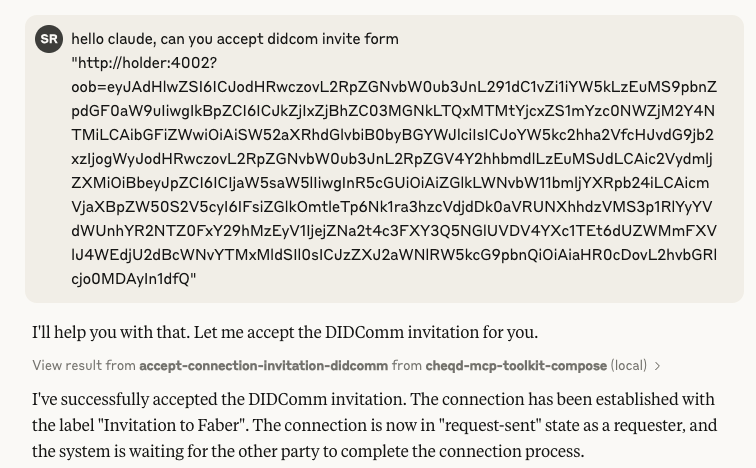Click the last URL line 'cjo0MDAyIn1dfQ"'
The width and height of the screenshot is (756, 468).
click(x=134, y=279)
